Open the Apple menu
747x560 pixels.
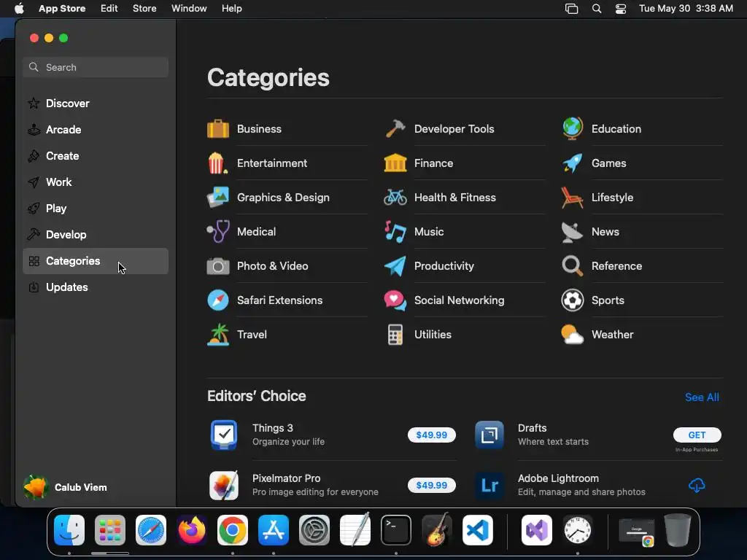click(19, 9)
